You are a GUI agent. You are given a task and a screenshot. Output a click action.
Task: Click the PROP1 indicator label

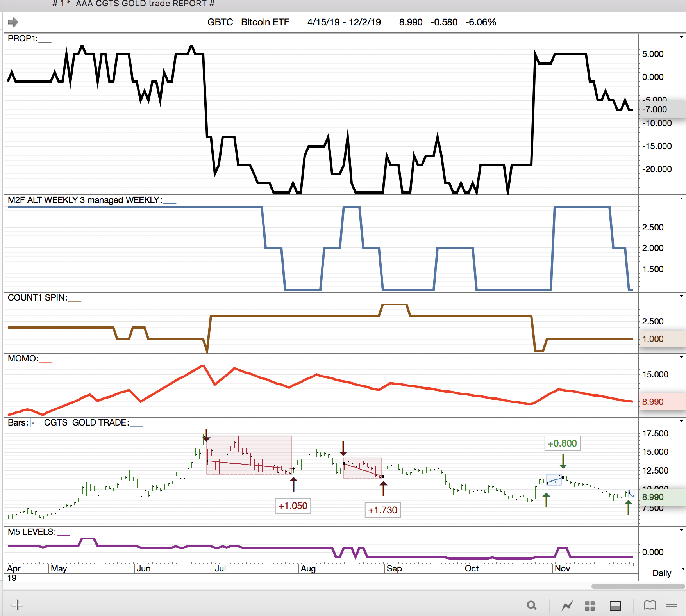(23, 38)
